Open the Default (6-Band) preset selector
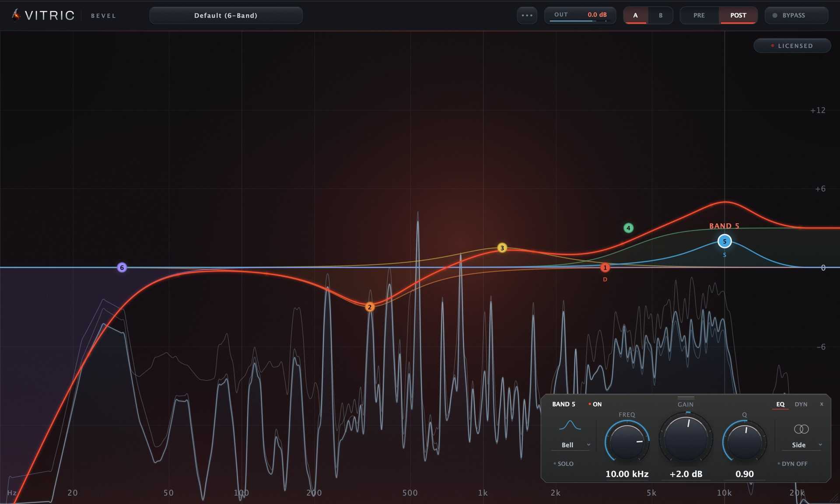840x504 pixels. (226, 15)
